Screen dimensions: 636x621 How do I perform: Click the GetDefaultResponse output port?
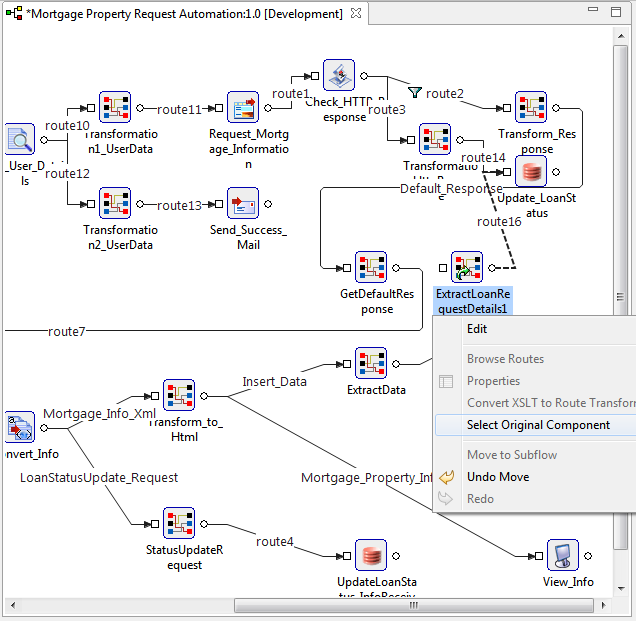[396, 268]
